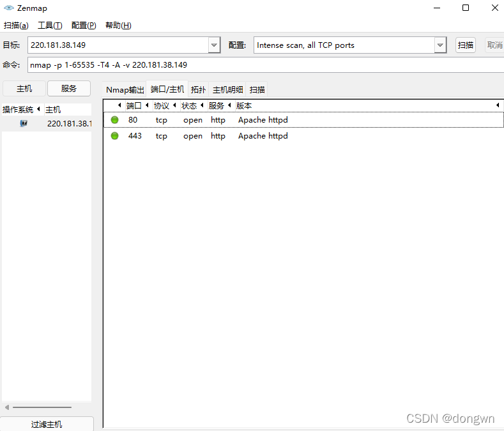Click the 扫描 scan button
This screenshot has width=504, height=431.
coord(466,45)
